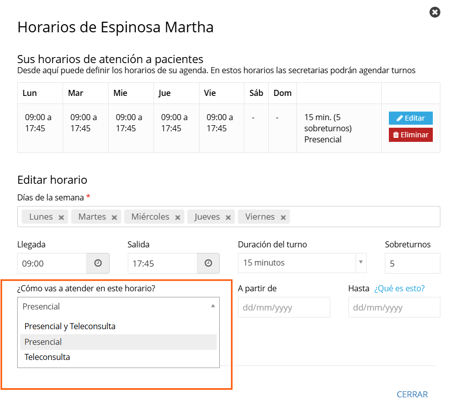Close the Horarios dialog with the X icon
The image size is (452, 415).
[435, 12]
